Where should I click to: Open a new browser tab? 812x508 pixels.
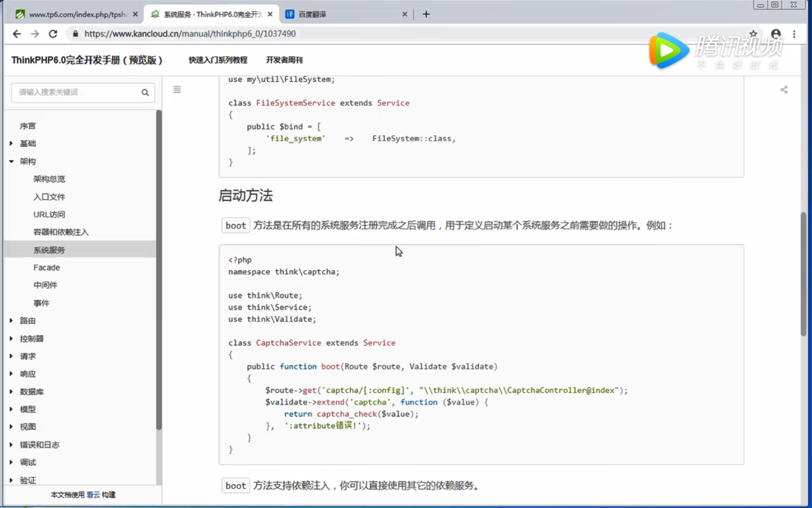pos(426,14)
